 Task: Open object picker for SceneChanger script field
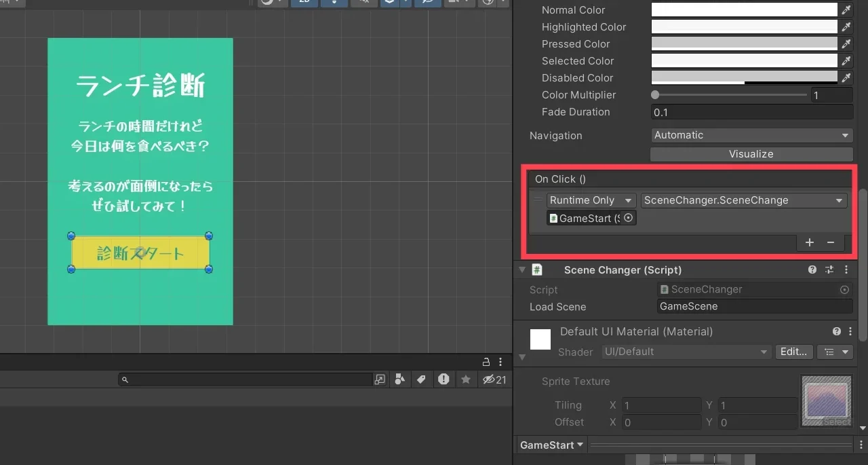coord(844,289)
